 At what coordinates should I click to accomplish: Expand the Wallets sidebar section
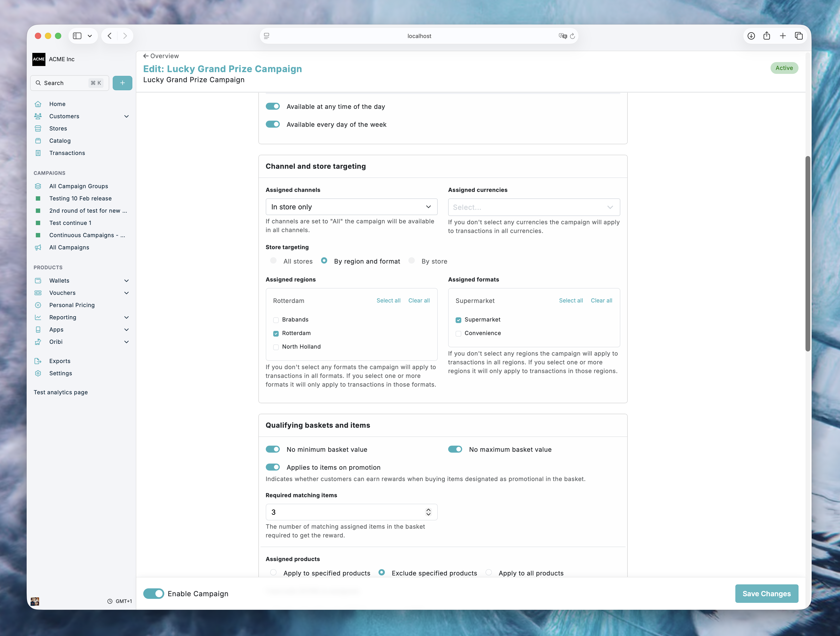pos(126,281)
